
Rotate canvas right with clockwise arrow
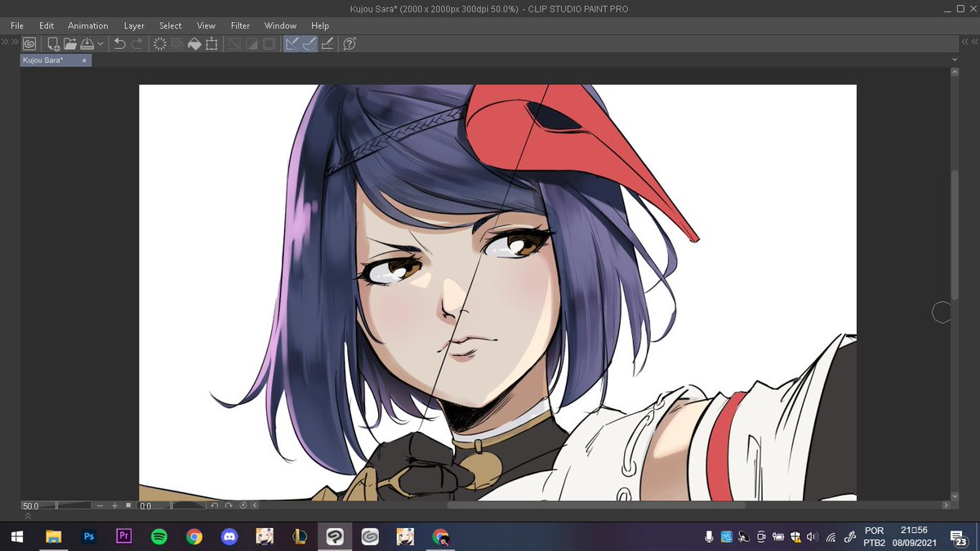pos(229,506)
